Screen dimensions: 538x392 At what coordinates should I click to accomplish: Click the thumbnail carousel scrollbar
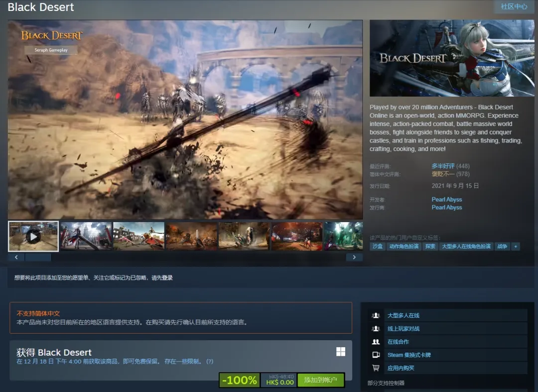coord(37,258)
